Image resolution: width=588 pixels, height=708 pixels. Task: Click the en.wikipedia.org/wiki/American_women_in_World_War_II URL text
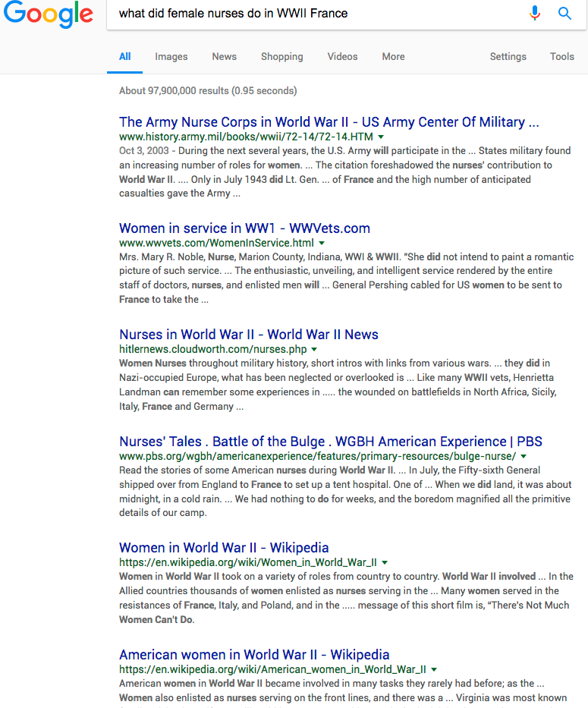[x=272, y=669]
